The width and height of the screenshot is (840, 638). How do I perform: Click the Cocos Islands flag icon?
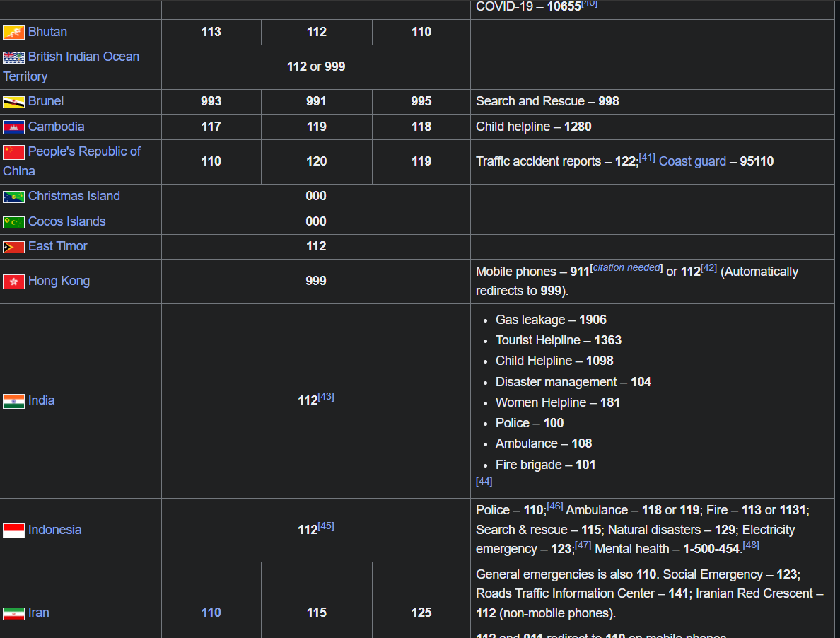pyautogui.click(x=13, y=222)
